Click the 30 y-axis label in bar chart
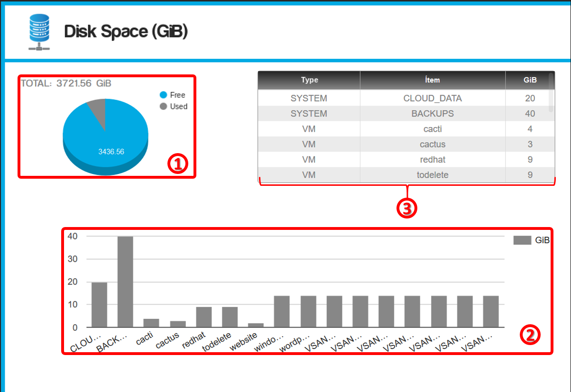 72,259
